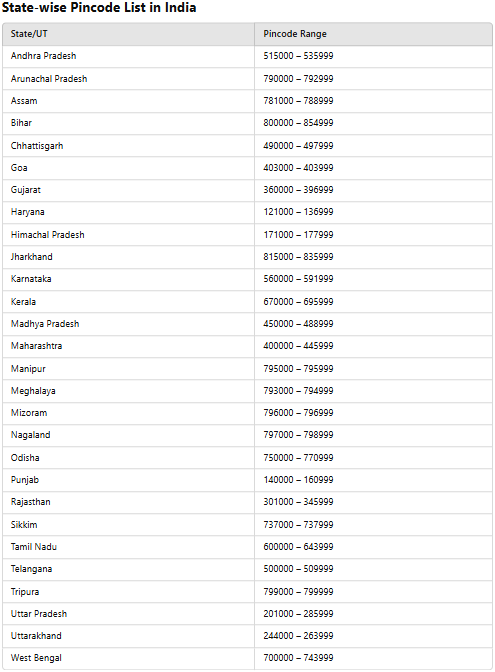Select the Andhra Pradesh row label
Screen dimensions: 495x672
(43, 56)
